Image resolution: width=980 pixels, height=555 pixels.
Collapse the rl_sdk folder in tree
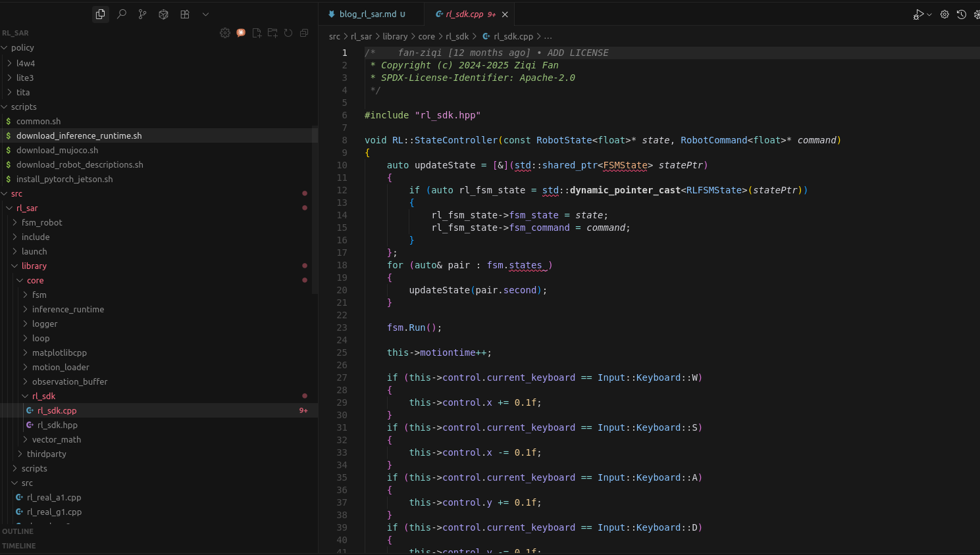[x=158, y=396]
